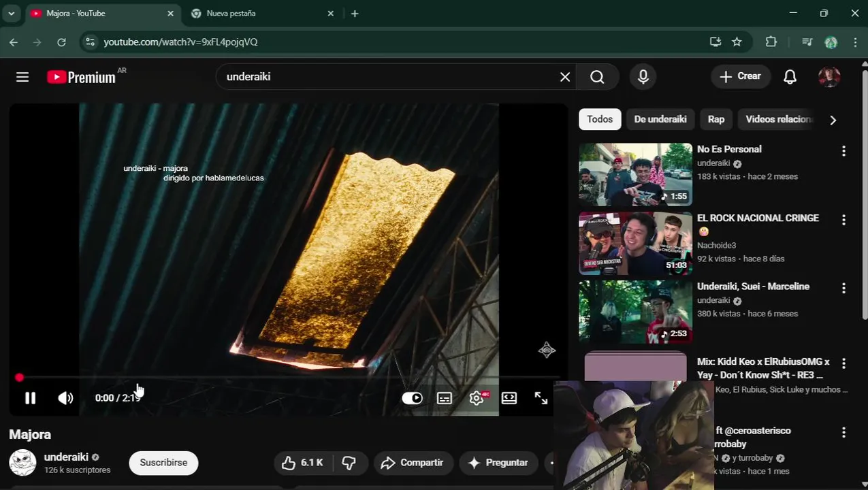Clear the search box text
The image size is (868, 490).
565,77
